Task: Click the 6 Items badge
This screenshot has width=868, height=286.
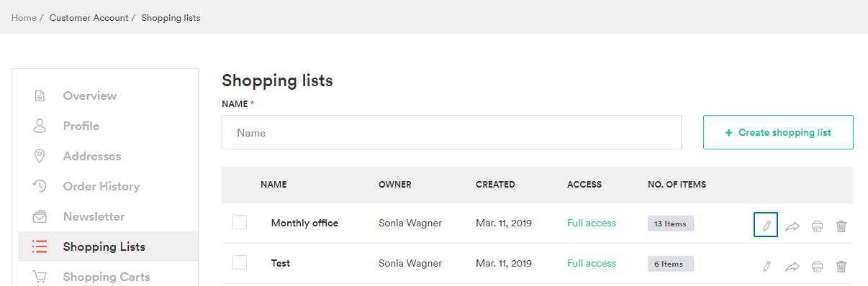Action: point(671,264)
